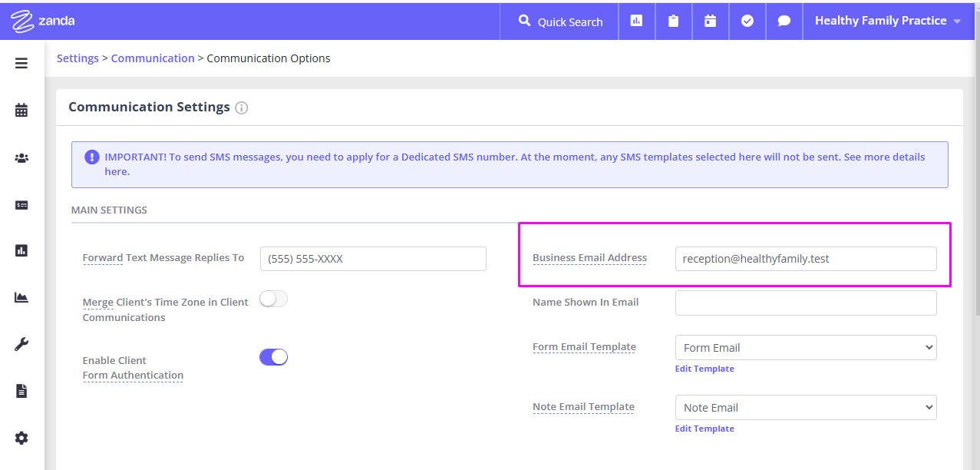The width and height of the screenshot is (980, 470).
Task: Open Quick Search
Action: 558,22
